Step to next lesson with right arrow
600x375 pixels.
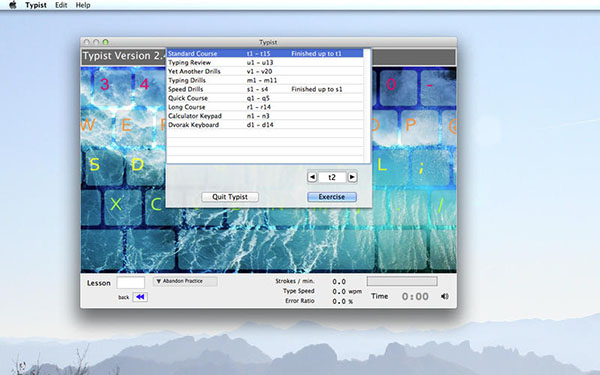(x=352, y=177)
